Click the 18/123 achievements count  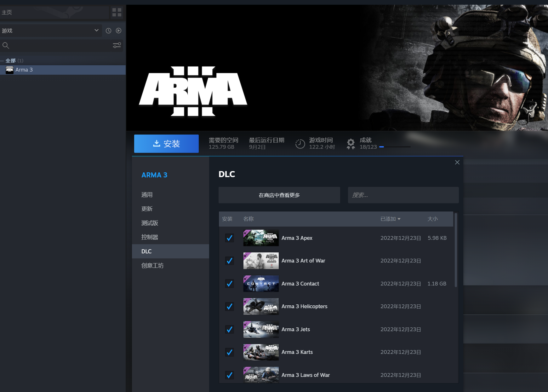[368, 147]
